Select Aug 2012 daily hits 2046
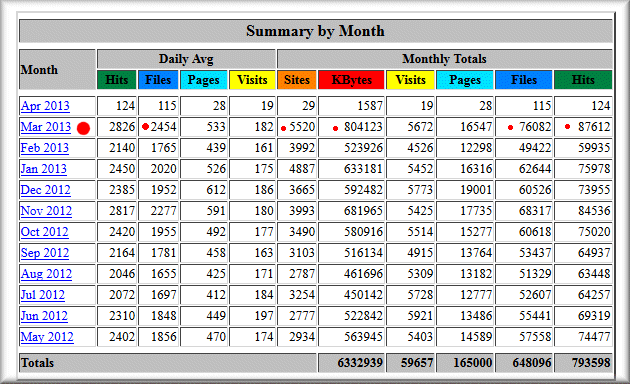Image resolution: width=630 pixels, height=384 pixels. [122, 274]
